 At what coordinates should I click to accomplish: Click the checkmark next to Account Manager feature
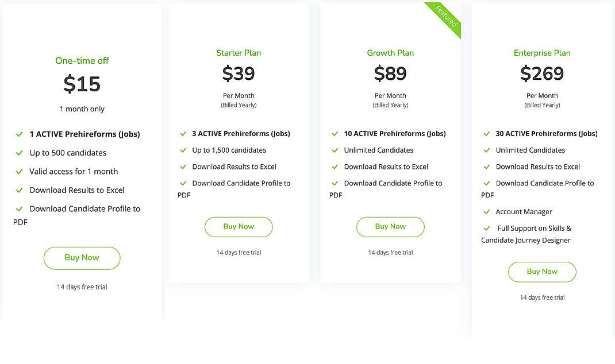pyautogui.click(x=487, y=212)
